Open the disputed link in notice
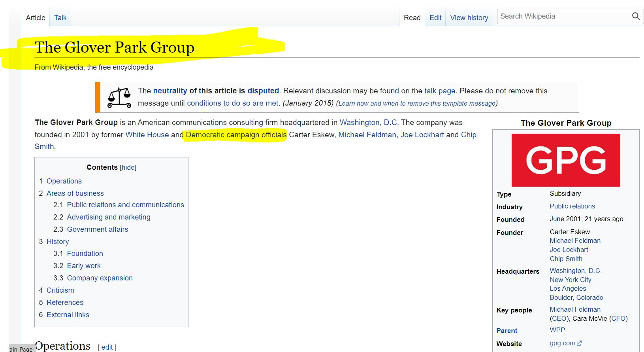The height and width of the screenshot is (352, 644). click(x=263, y=91)
